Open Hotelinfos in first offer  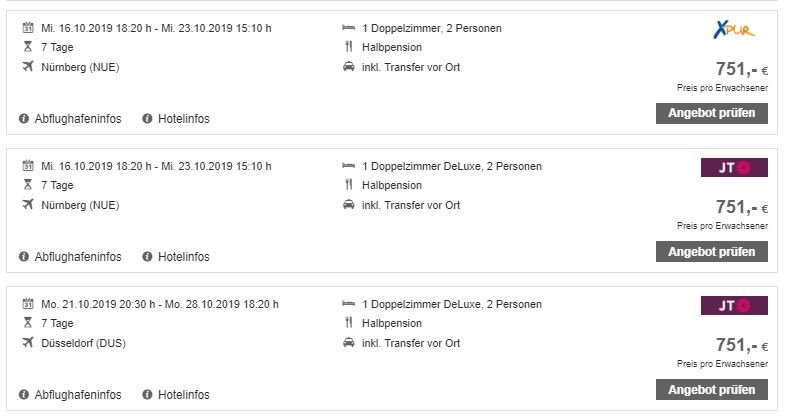click(184, 119)
